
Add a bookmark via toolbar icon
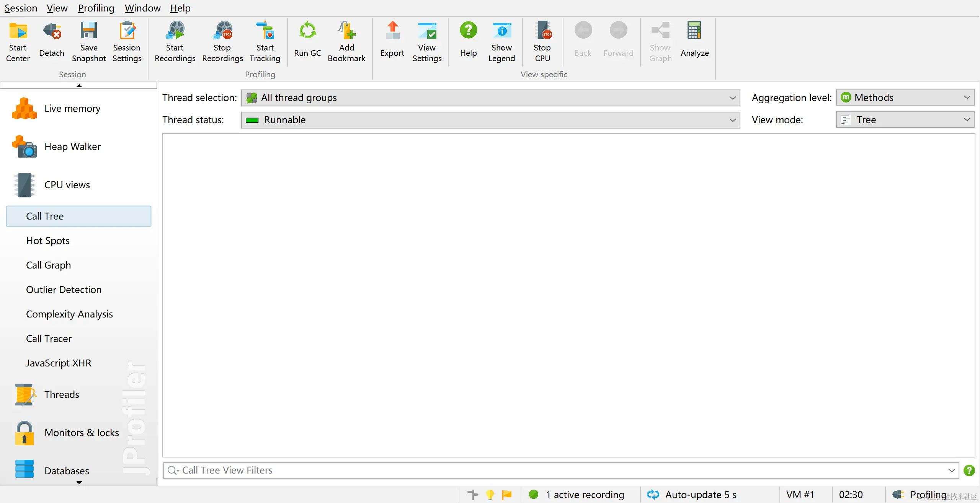(x=346, y=31)
